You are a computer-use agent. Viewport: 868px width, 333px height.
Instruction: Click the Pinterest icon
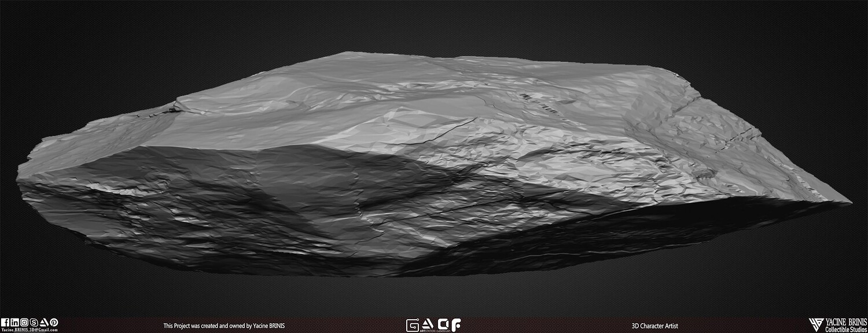coord(54,322)
